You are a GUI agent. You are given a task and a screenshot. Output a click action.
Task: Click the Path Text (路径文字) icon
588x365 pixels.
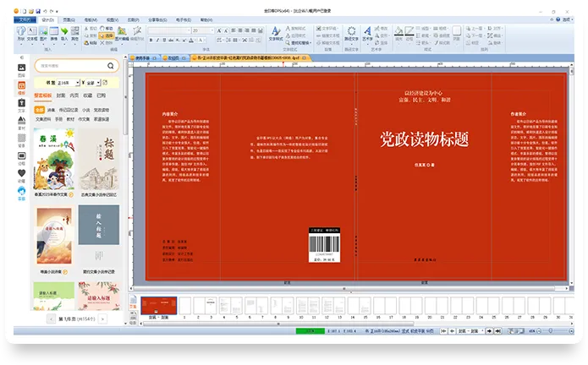click(350, 33)
